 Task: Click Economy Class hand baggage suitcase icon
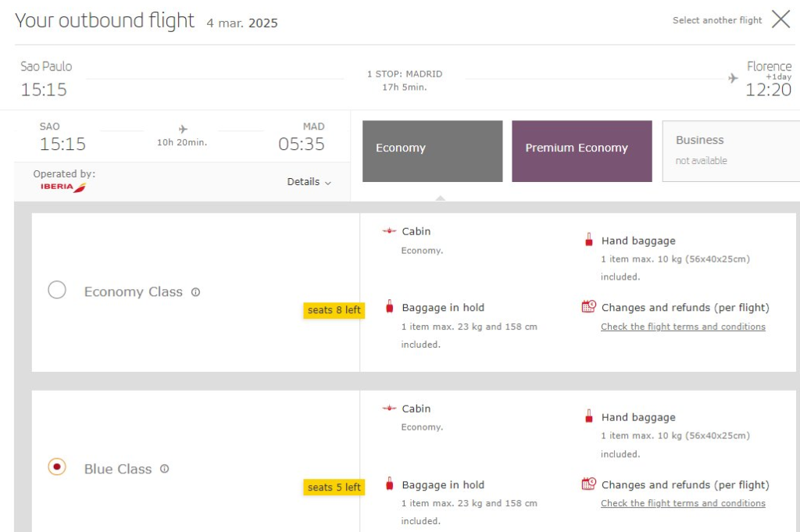coord(589,241)
